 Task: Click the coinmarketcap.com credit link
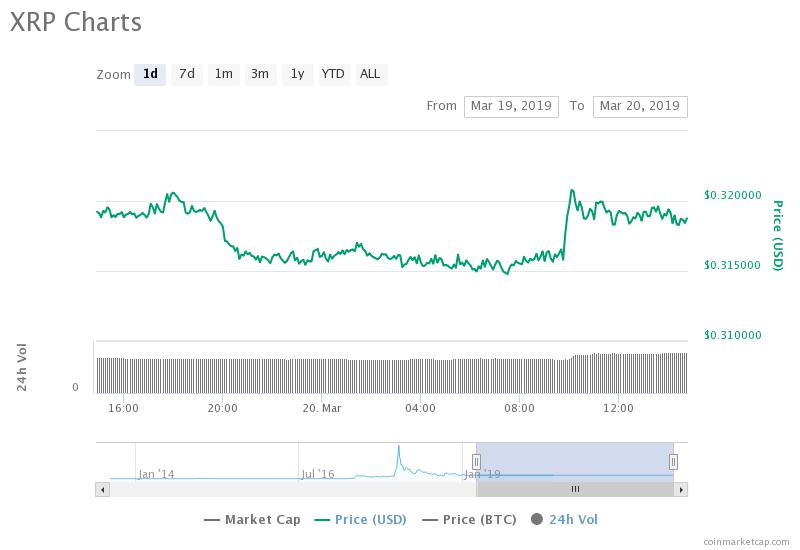[746, 542]
